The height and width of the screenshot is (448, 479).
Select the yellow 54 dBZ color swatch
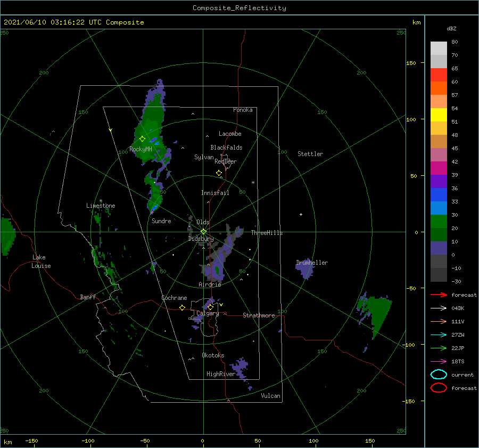pyautogui.click(x=439, y=115)
